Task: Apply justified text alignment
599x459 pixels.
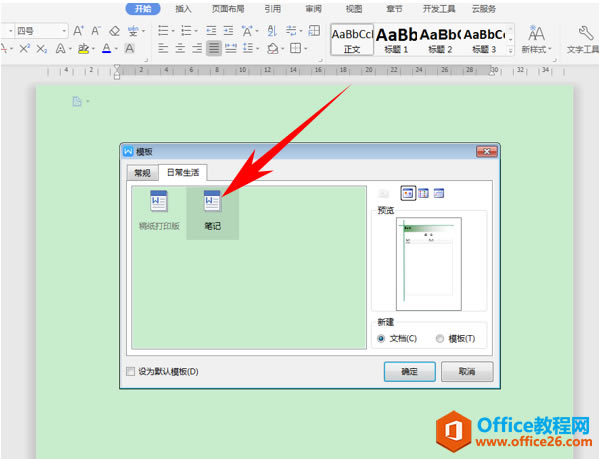Action: coord(214,48)
